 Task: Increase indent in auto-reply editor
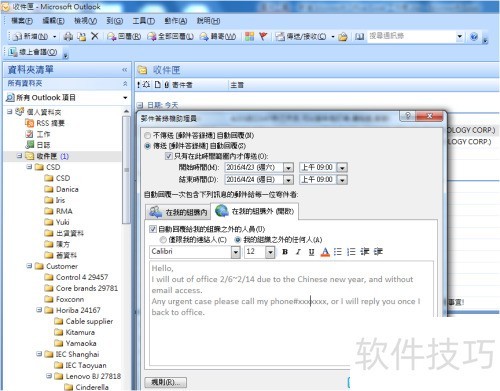tap(378, 252)
